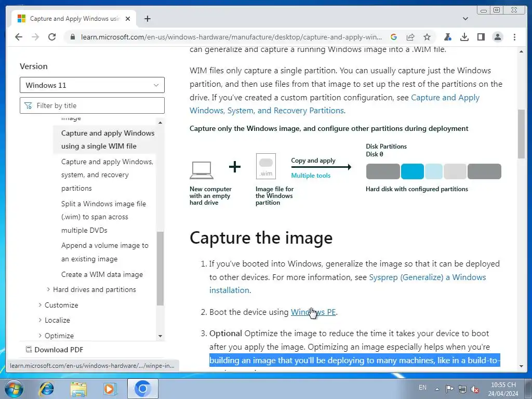Close the Capture and Apply Windows tab
Image resolution: width=532 pixels, height=399 pixels.
click(x=128, y=19)
